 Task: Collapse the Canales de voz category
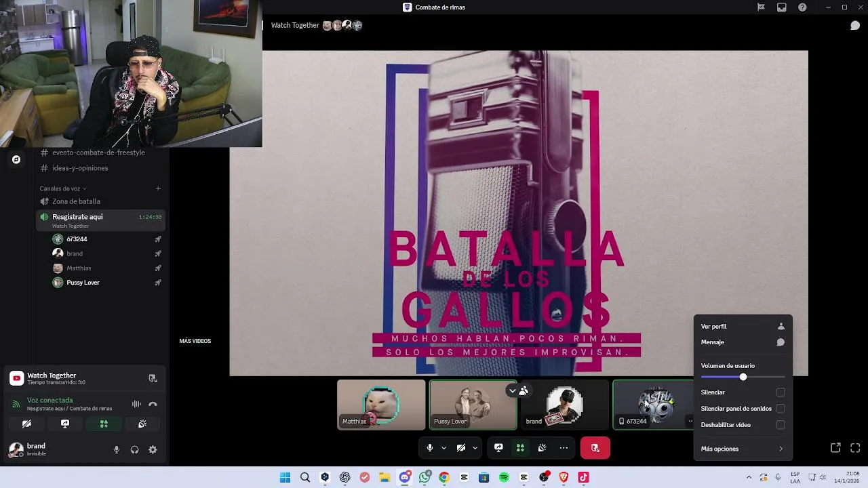63,188
